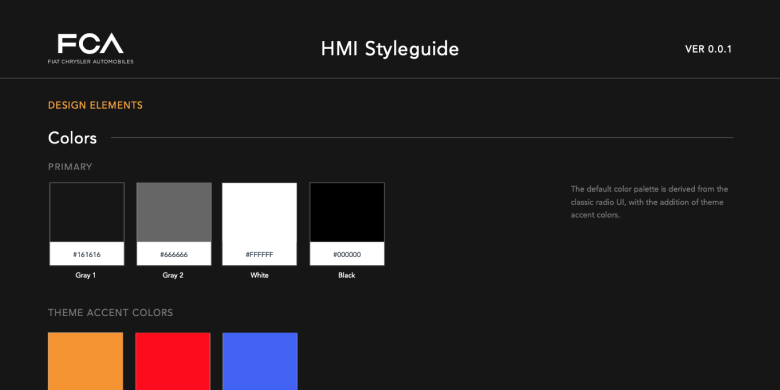Click the Gray 1 label
780x390 pixels.
point(86,275)
